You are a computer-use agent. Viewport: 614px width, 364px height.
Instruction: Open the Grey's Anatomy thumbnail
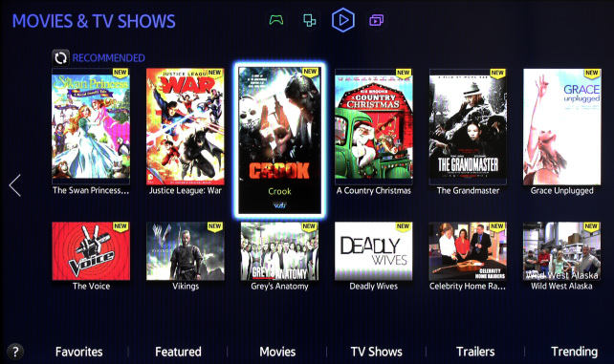click(x=279, y=251)
